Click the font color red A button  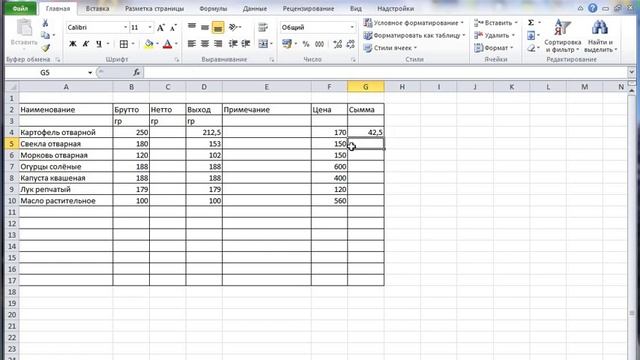pyautogui.click(x=167, y=44)
